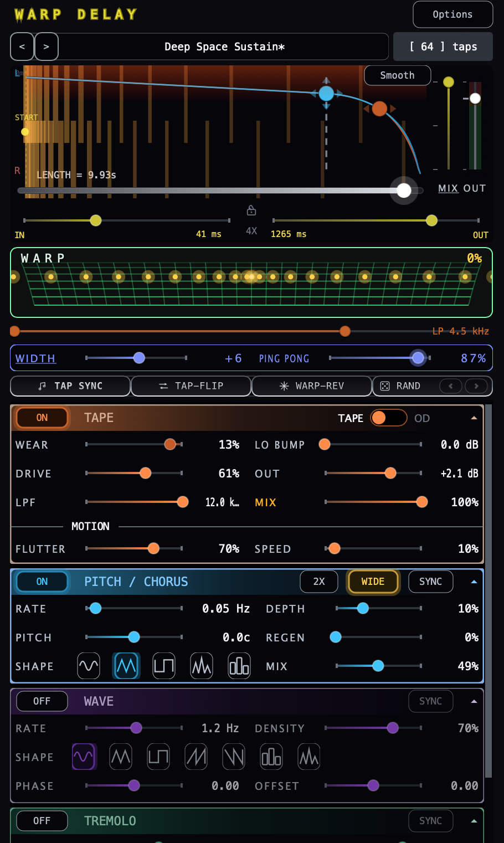The height and width of the screenshot is (843, 504).
Task: Click the Tape WEAR slider handle
Action: pos(170,444)
